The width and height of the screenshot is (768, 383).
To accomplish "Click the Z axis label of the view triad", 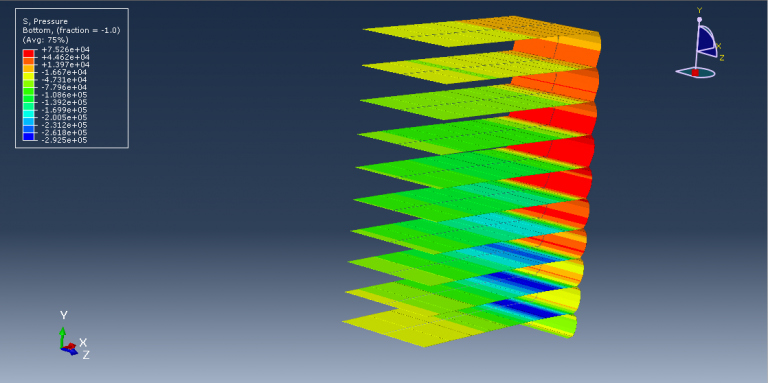I will click(86, 355).
